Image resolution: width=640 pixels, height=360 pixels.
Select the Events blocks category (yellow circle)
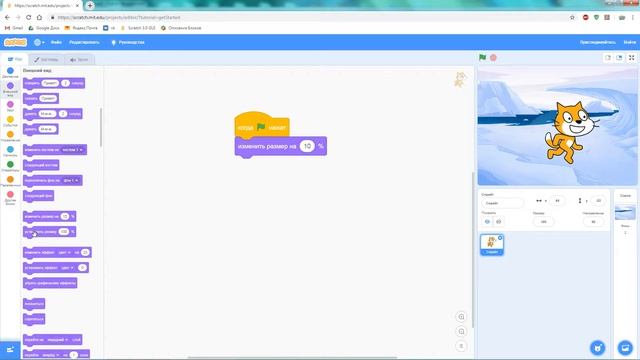click(x=10, y=120)
